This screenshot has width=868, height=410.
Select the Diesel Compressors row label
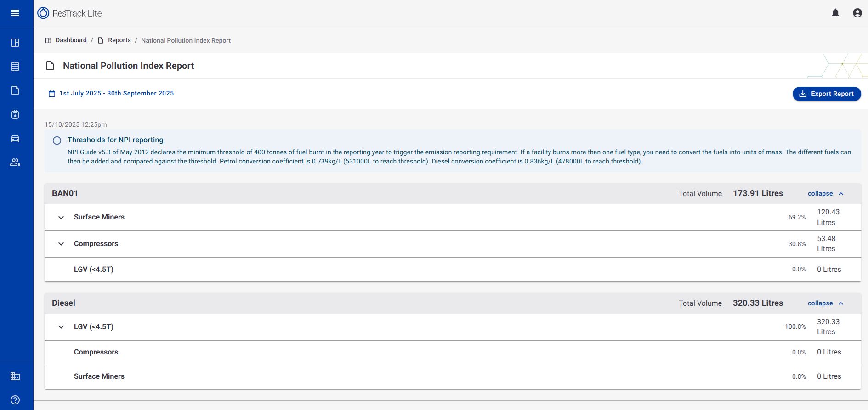point(96,352)
